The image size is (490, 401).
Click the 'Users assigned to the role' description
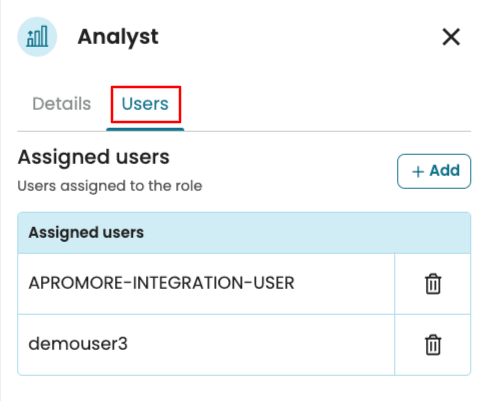click(x=110, y=186)
